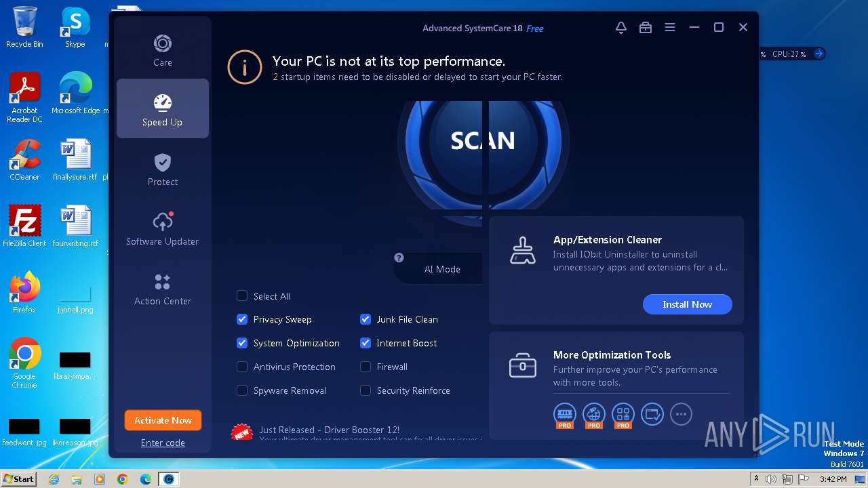Open the Care section

[x=163, y=51]
